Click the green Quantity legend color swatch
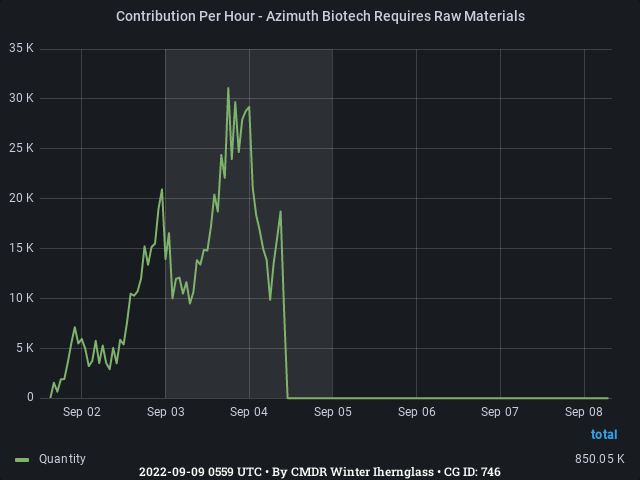640x480 pixels. click(22, 460)
